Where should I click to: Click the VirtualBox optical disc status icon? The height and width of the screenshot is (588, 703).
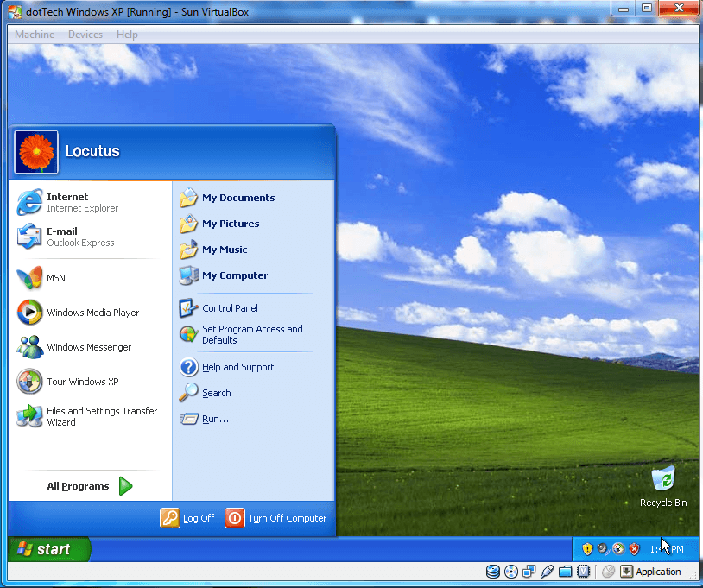[x=510, y=572]
